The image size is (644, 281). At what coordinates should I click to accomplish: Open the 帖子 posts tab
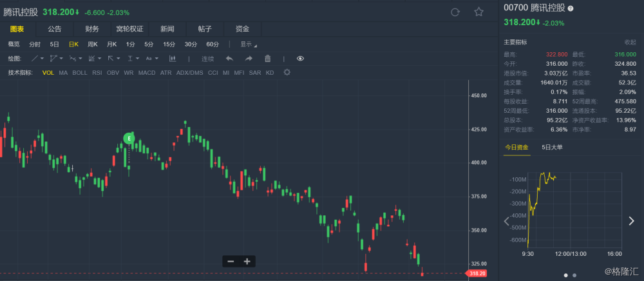point(205,29)
